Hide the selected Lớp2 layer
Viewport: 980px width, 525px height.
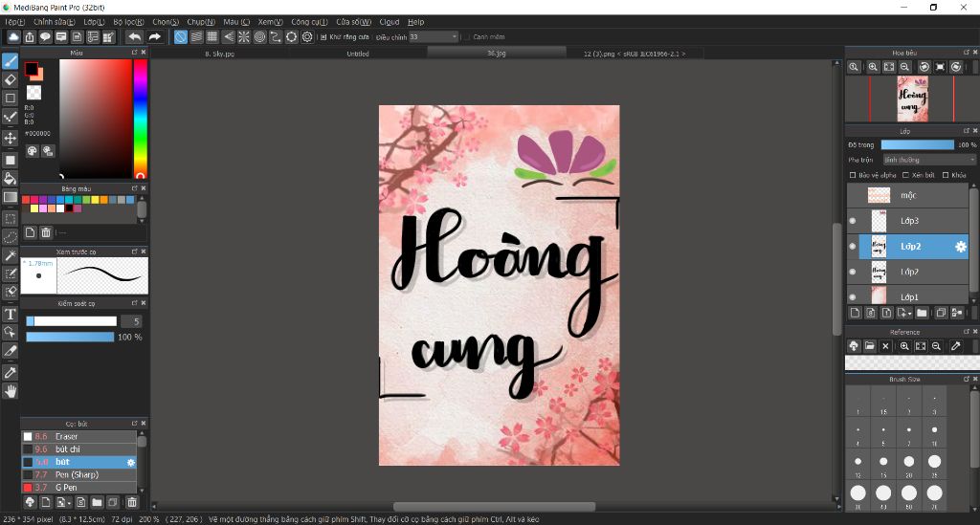(853, 246)
